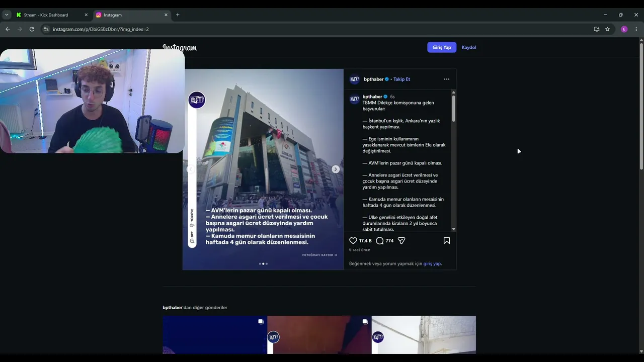Open comments via speech bubble icon

[x=380, y=241]
